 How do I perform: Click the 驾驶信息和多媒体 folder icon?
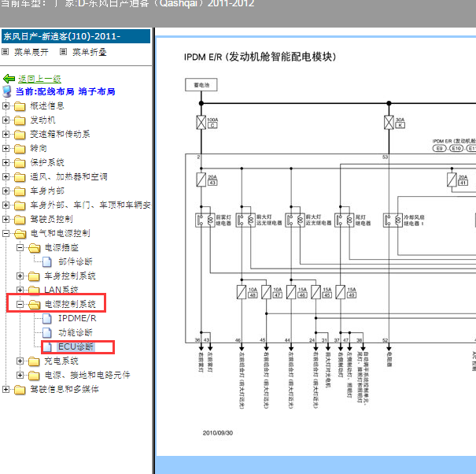click(20, 390)
